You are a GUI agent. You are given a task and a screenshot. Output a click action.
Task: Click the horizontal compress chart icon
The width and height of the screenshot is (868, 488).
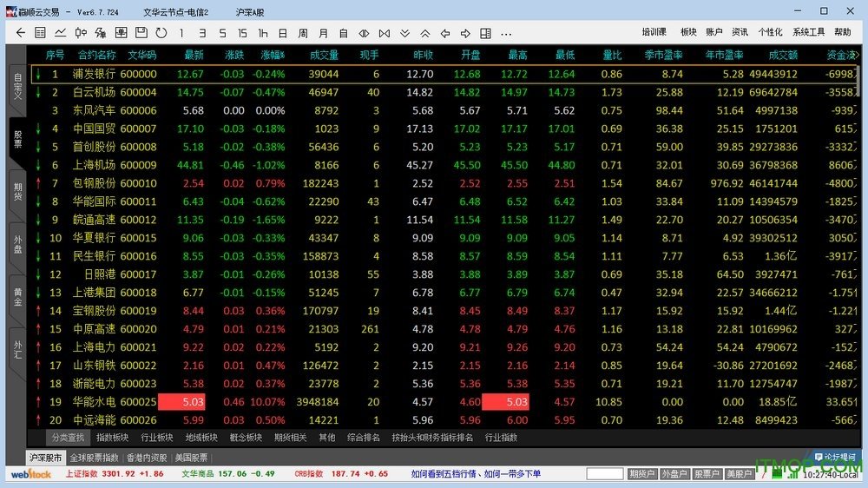385,33
